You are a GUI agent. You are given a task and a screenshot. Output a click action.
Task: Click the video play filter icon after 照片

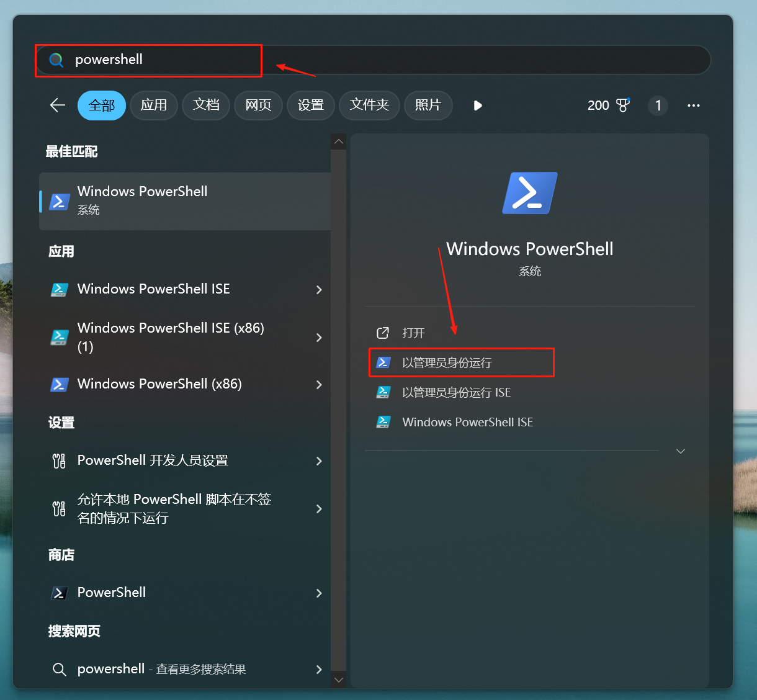point(477,105)
